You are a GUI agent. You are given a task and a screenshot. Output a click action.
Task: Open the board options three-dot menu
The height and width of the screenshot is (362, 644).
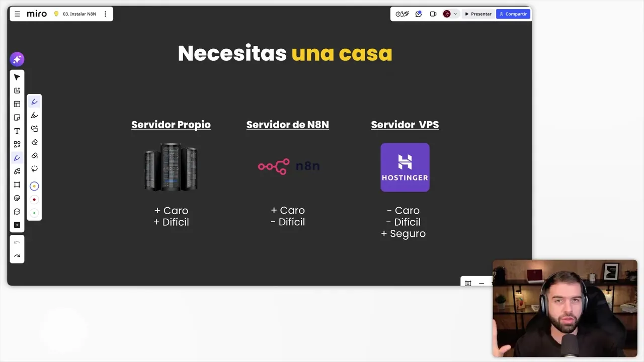[105, 14]
